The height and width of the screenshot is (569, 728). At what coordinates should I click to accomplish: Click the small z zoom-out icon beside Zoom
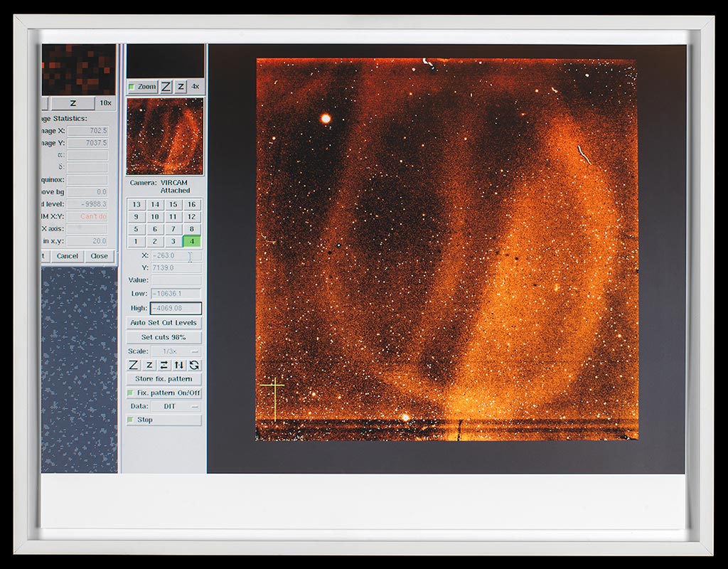[181, 87]
